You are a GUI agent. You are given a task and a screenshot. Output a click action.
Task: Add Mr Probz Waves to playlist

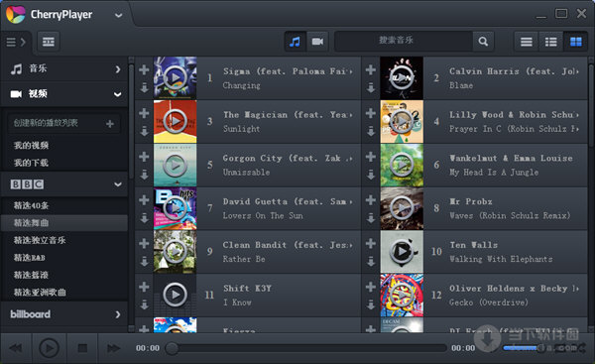[x=370, y=200]
